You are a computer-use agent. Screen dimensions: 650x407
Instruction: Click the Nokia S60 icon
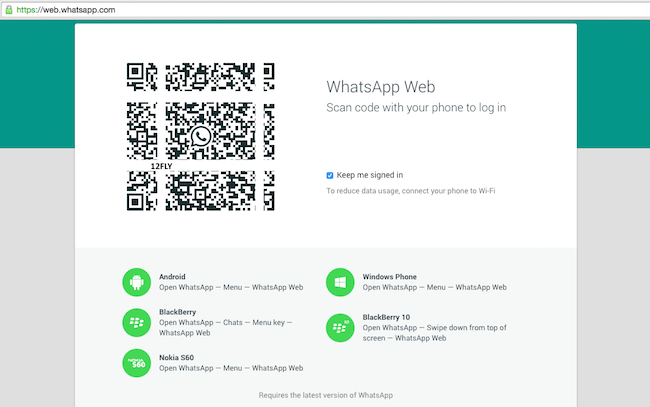(136, 363)
